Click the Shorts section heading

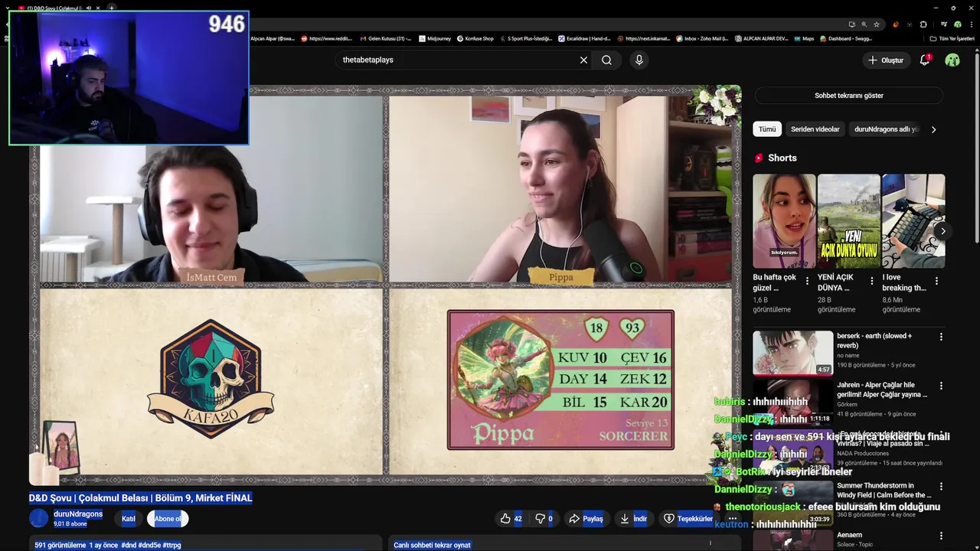[x=782, y=158]
